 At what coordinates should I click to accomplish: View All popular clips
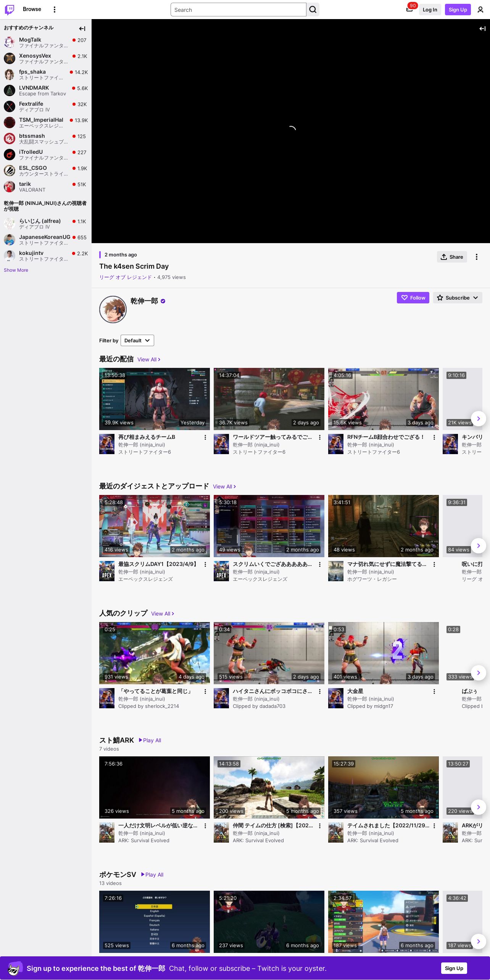pyautogui.click(x=163, y=614)
